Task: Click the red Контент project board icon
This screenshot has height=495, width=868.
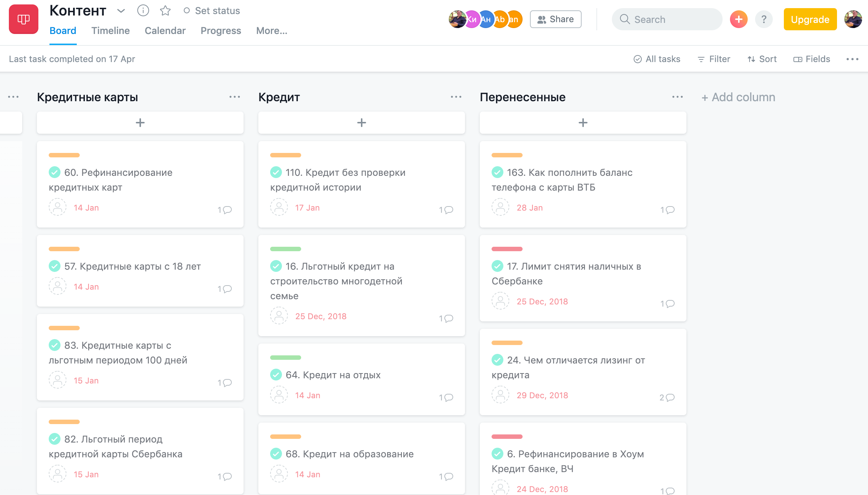Action: coord(24,19)
